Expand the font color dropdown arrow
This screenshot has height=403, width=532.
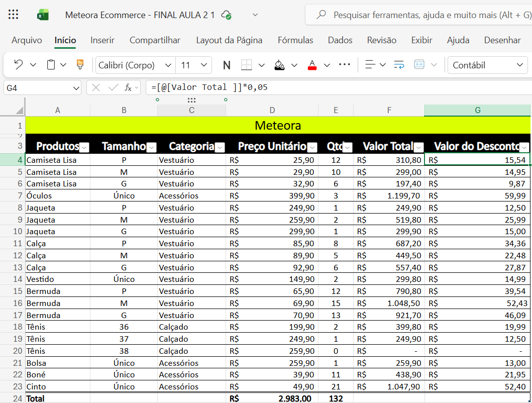click(327, 65)
